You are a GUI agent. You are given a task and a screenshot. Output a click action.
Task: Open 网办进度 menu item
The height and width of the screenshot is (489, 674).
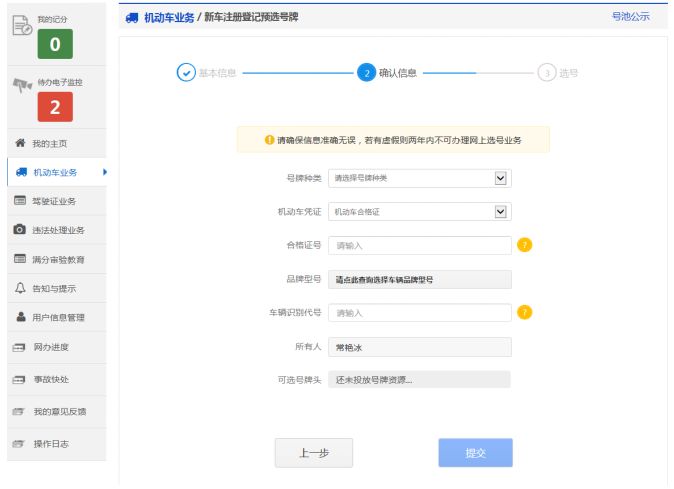(57, 347)
